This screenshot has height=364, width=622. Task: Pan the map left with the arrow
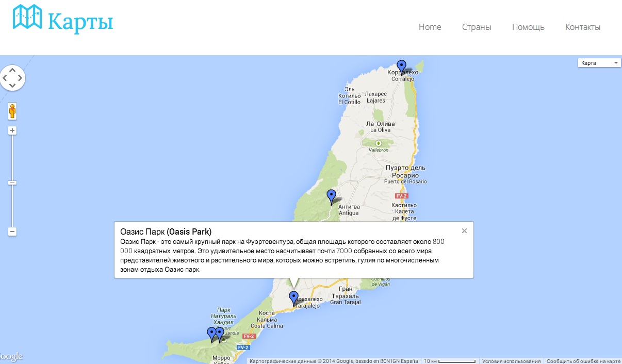tap(4, 78)
